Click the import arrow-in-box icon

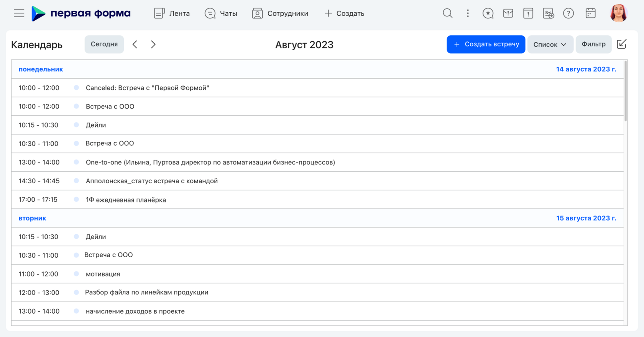(622, 44)
